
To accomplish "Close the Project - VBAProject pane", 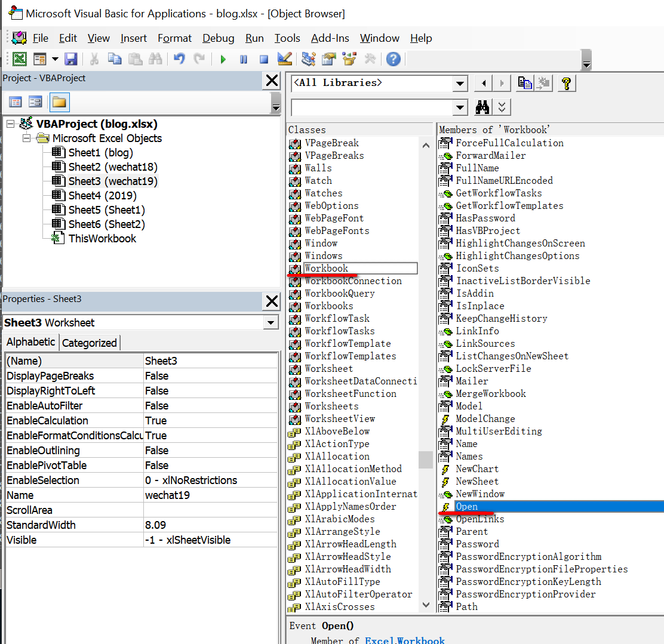I will [272, 80].
